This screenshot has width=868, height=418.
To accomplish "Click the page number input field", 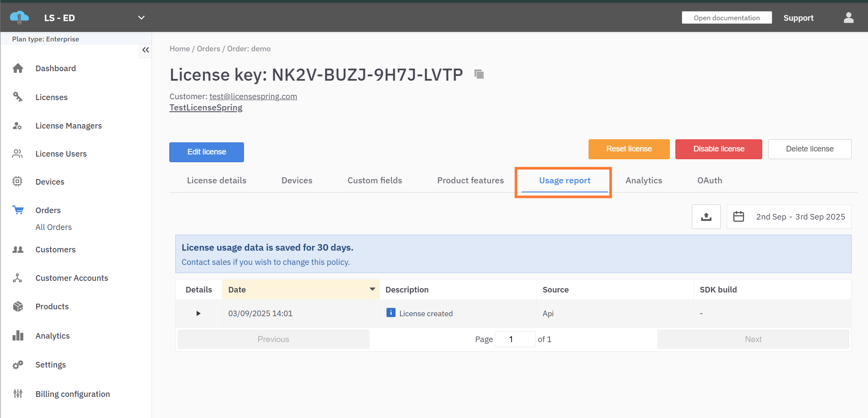I will [515, 339].
